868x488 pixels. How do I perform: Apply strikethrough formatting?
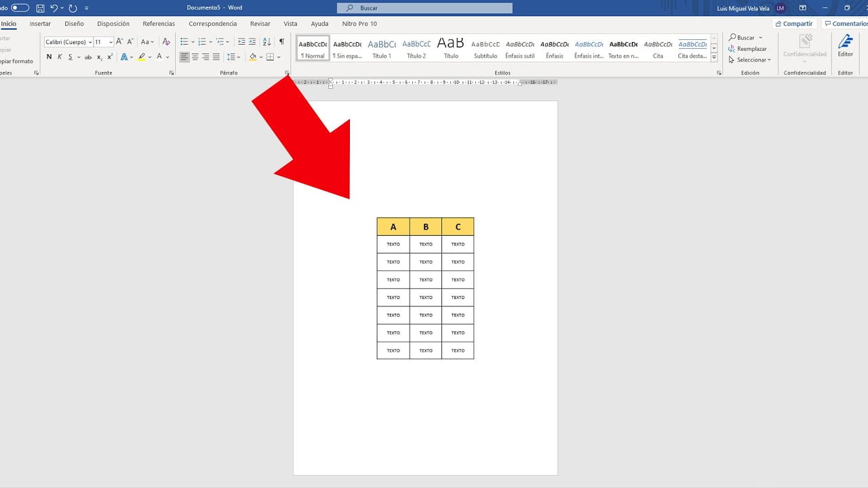(x=88, y=57)
